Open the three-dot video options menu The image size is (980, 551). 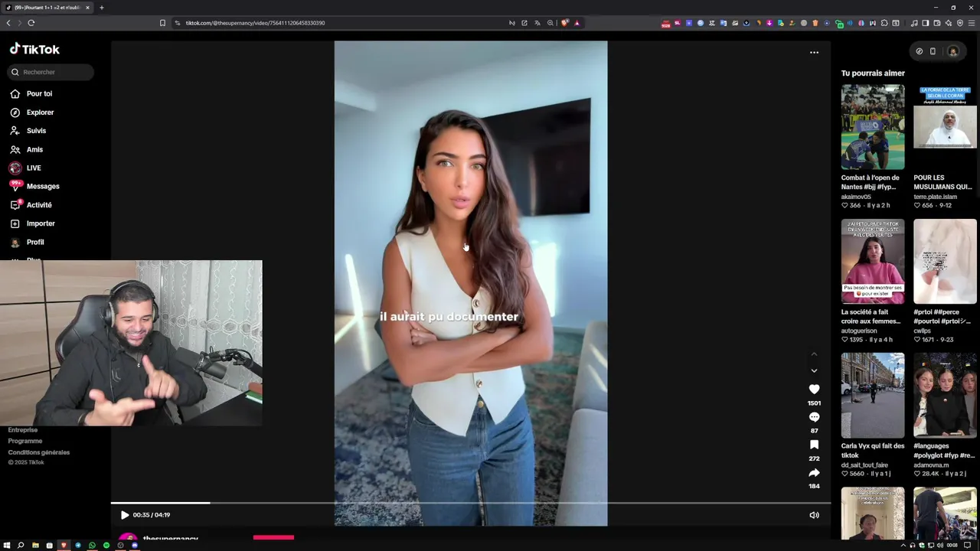(814, 52)
